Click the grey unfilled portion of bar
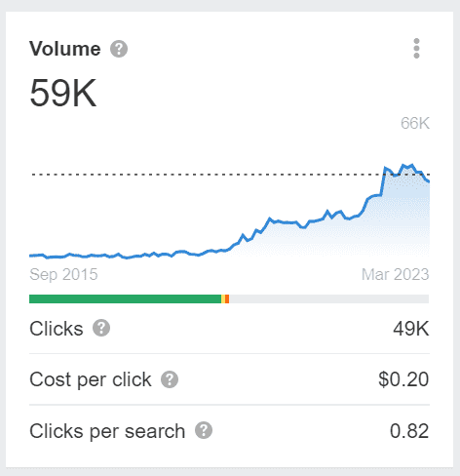 point(329,298)
